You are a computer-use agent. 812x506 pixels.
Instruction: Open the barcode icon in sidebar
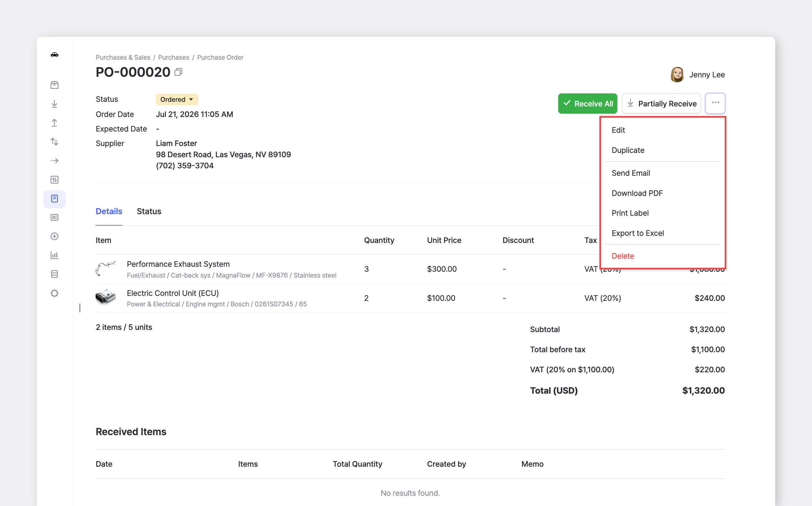pos(54,218)
